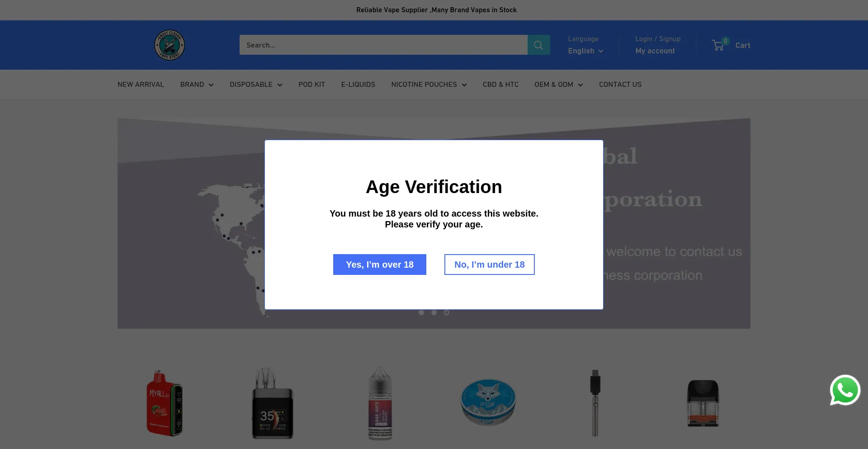The image size is (868, 449).
Task: Expand the NICOTINE POUCHES menu
Action: coord(429,85)
